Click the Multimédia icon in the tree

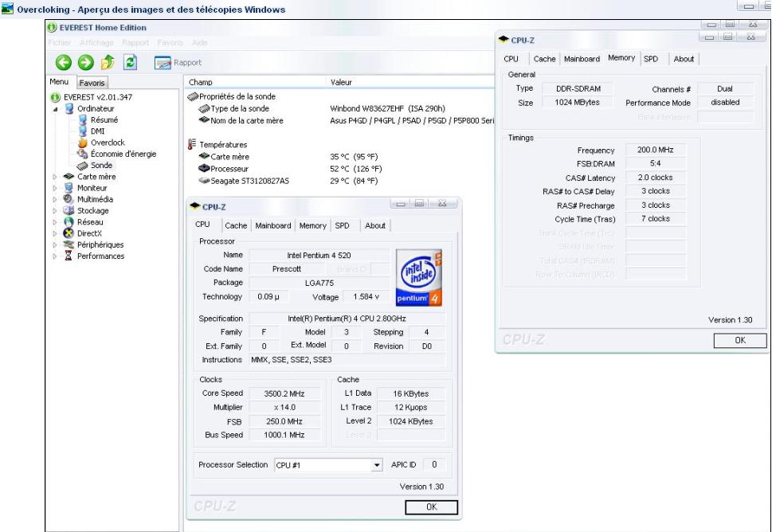[69, 199]
